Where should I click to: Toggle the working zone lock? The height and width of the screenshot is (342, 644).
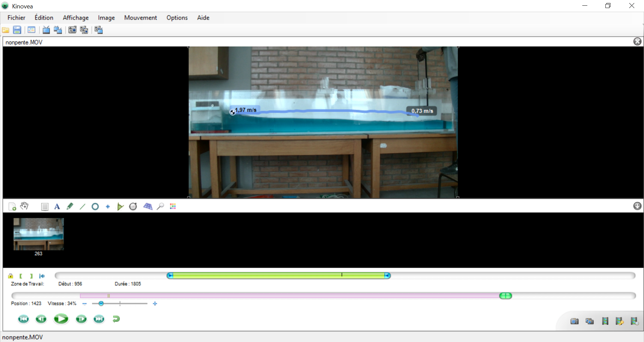[10, 276]
